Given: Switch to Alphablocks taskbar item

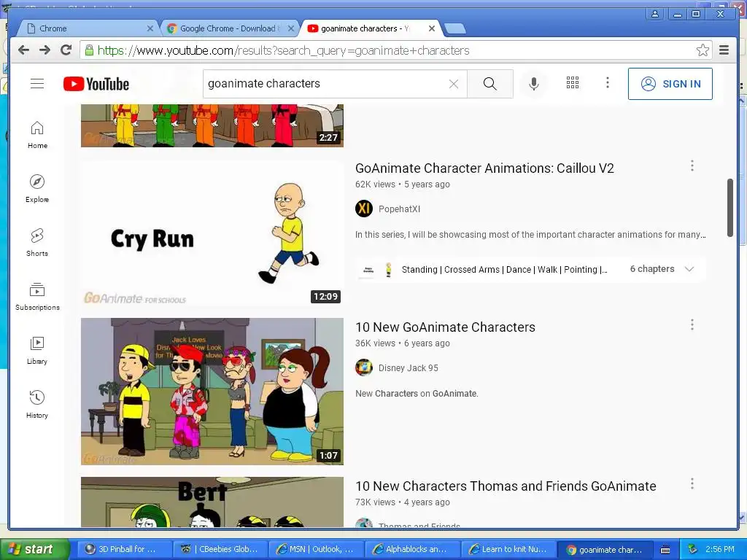Looking at the screenshot, I should [413, 549].
